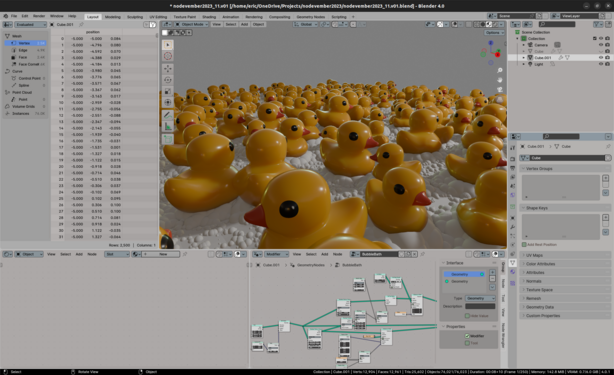Viewport: 614px width, 375px height.
Task: Click the add vertex group plus button
Action: click(605, 178)
